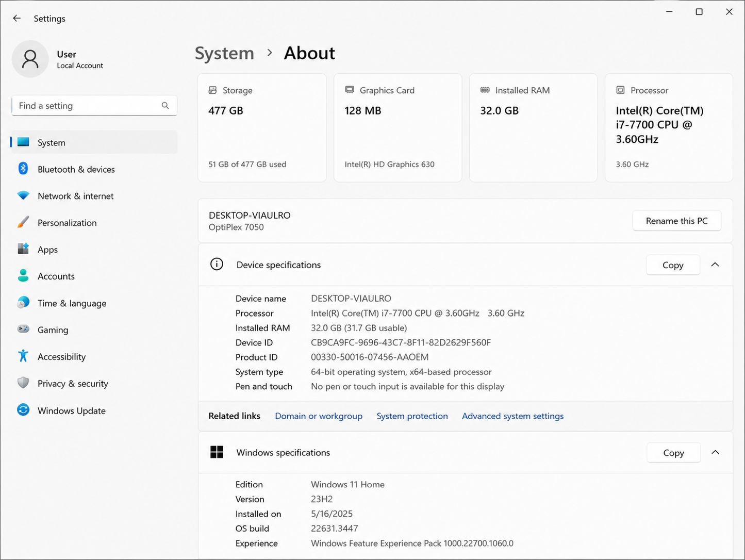Click the Apps icon in sidebar

pos(23,249)
